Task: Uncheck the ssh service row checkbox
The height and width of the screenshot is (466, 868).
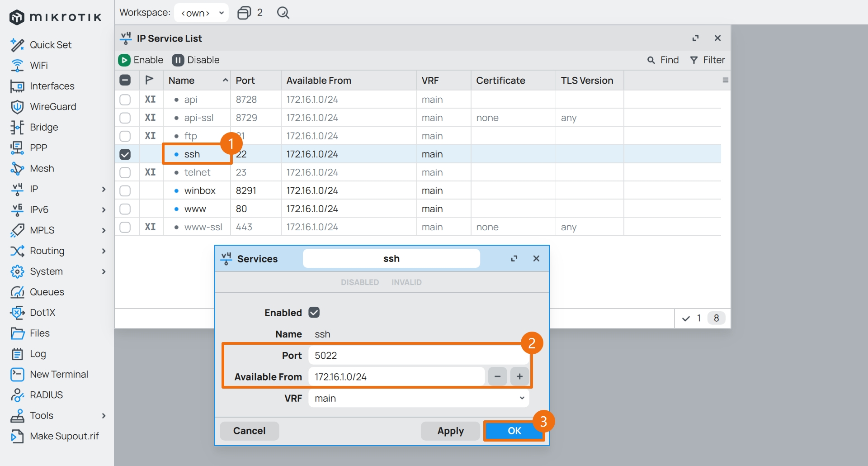Action: 125,154
